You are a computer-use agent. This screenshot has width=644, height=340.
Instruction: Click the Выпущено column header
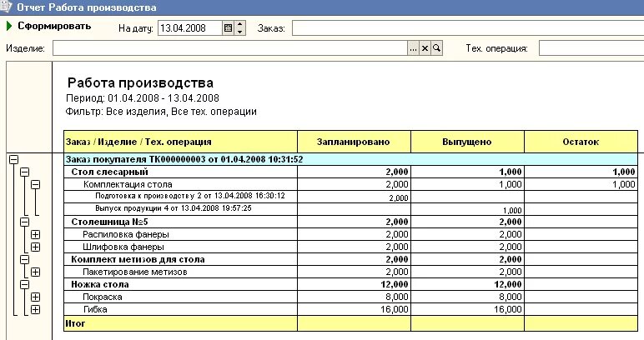tap(467, 142)
